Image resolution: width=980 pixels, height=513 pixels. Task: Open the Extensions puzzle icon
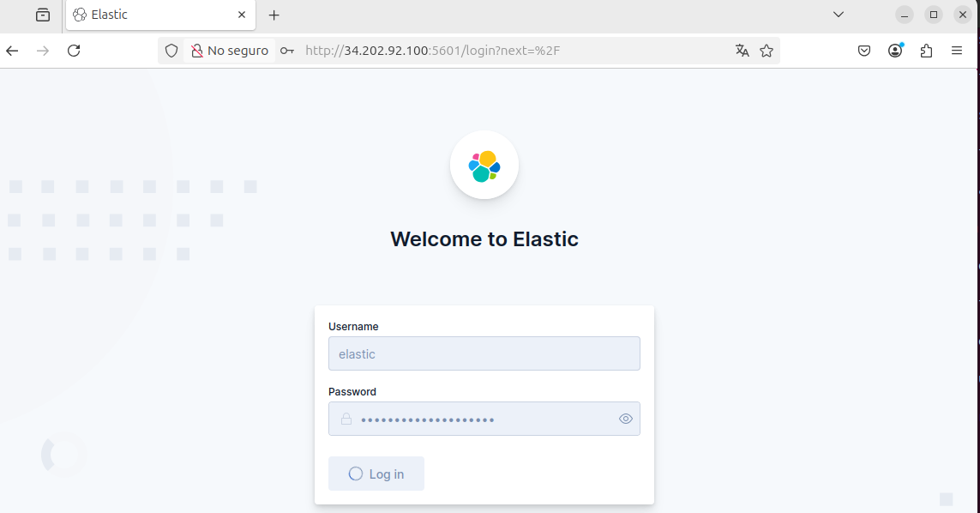(926, 51)
